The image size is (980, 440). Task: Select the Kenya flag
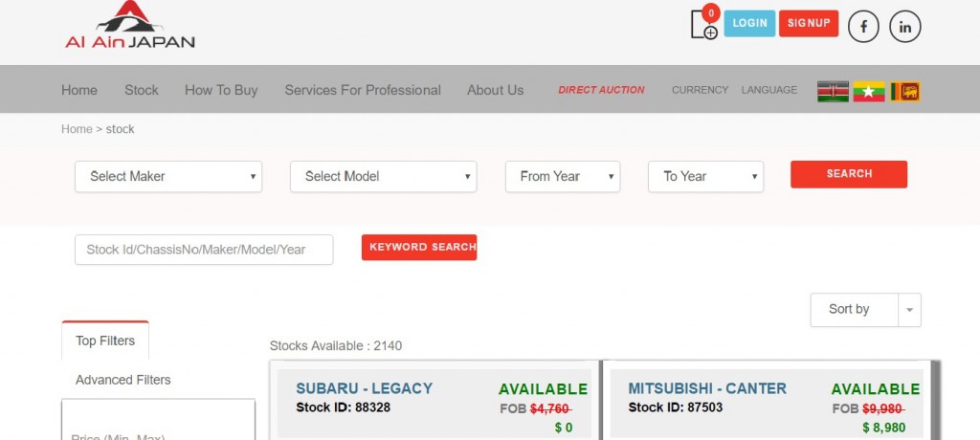(833, 91)
